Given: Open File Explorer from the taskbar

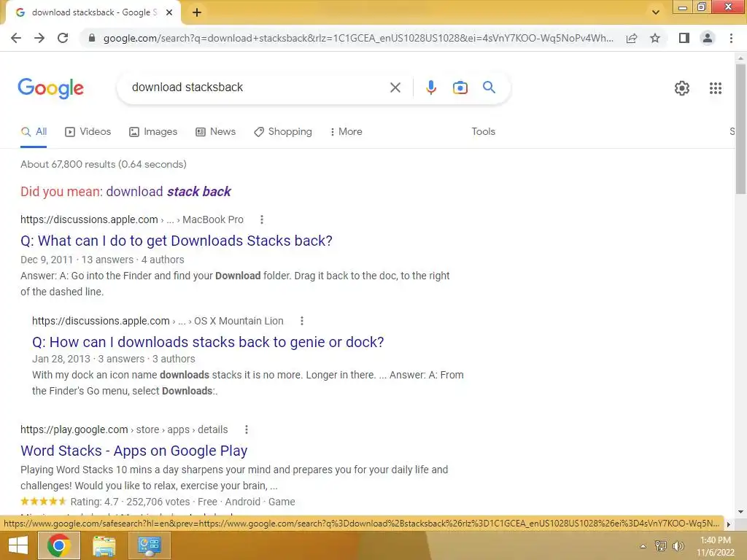Looking at the screenshot, I should 104,545.
